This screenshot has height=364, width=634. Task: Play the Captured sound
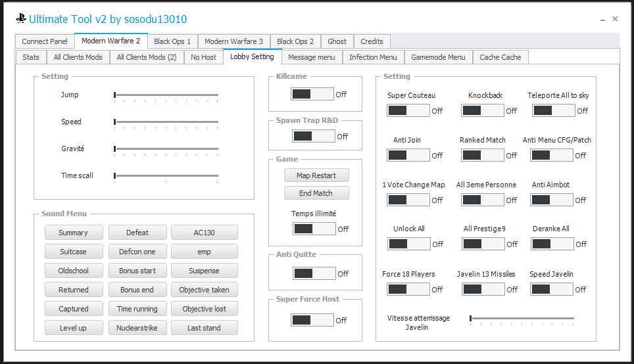click(x=74, y=308)
